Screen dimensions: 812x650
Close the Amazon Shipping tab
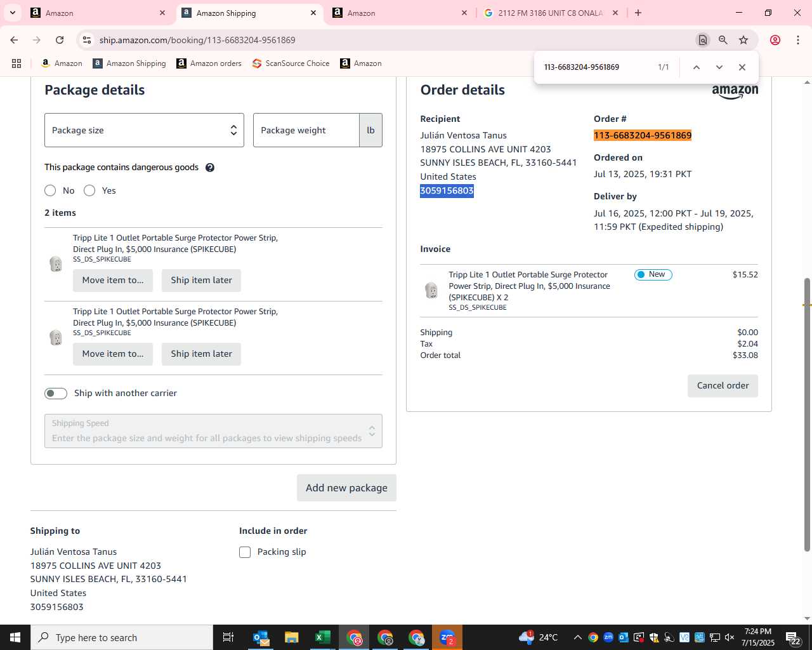(x=313, y=13)
